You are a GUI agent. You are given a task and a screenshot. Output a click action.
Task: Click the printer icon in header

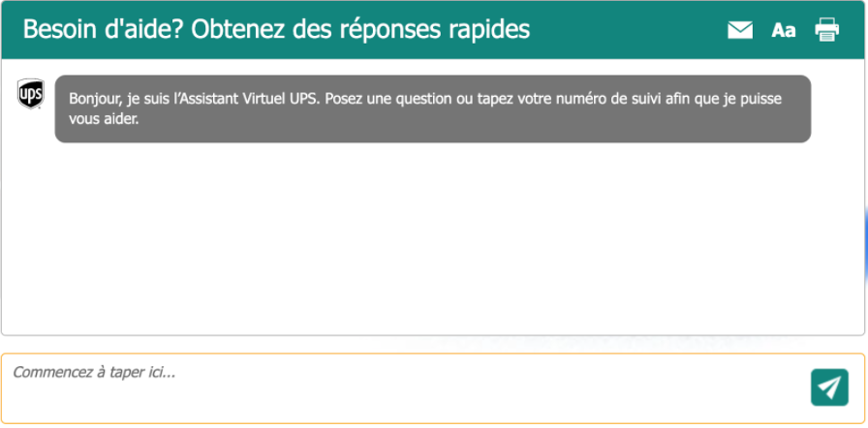(826, 30)
